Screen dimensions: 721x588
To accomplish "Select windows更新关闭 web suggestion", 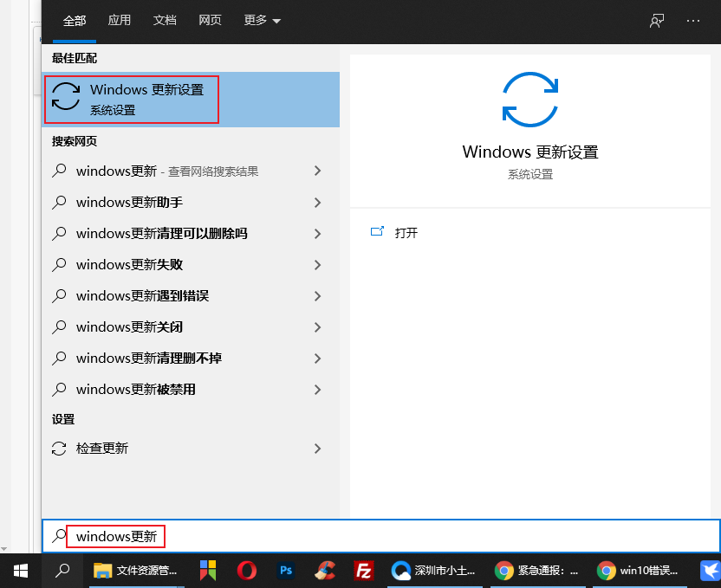I will click(129, 327).
